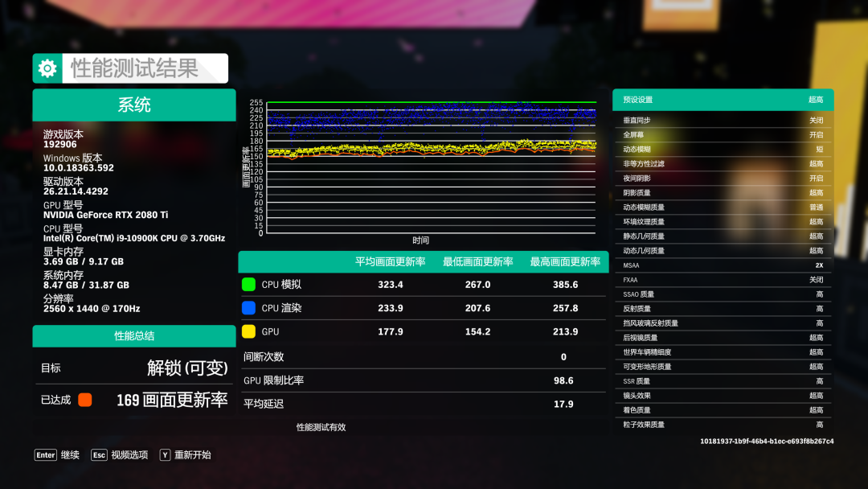This screenshot has height=489, width=868.
Task: Select the 夜间阴影 setting row
Action: pyautogui.click(x=723, y=179)
